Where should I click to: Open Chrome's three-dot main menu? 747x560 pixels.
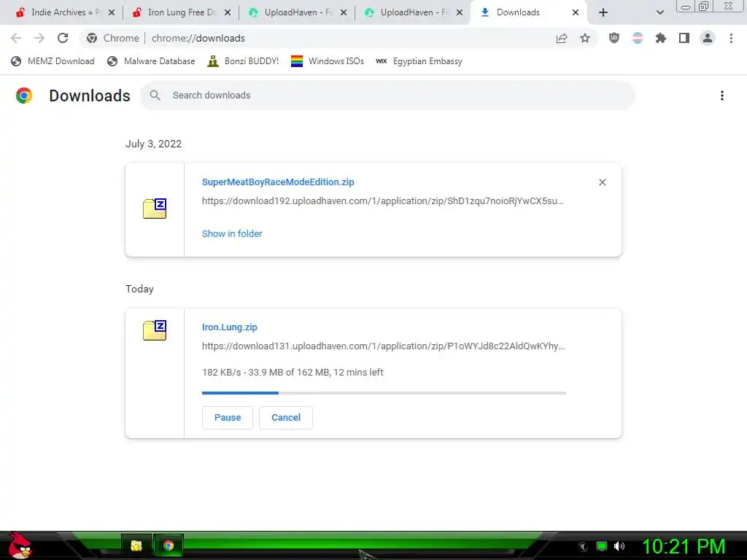(731, 38)
